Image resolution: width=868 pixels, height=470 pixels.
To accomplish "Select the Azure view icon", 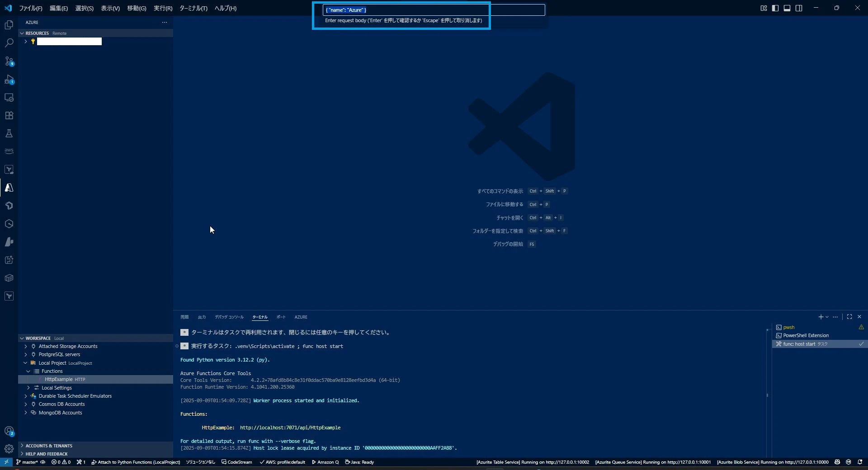I will [9, 188].
